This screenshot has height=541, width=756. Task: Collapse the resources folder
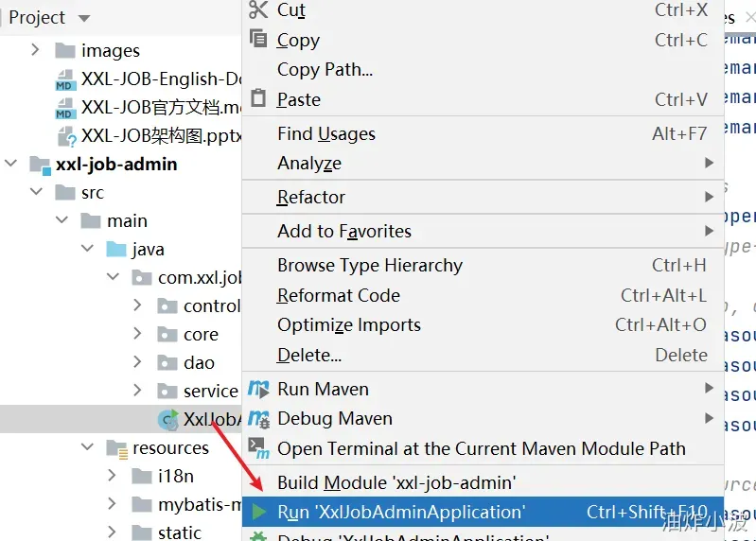87,446
